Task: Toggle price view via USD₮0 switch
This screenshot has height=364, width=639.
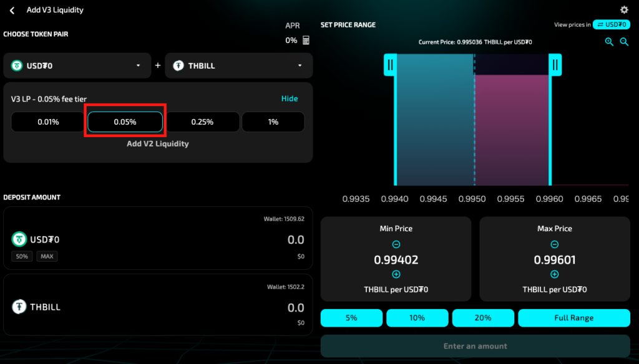Action: (611, 25)
